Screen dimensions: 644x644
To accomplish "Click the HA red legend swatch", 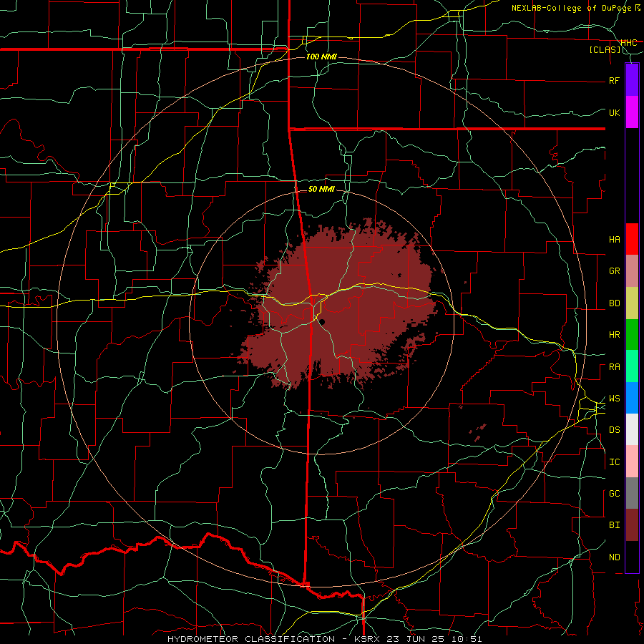I will [632, 239].
